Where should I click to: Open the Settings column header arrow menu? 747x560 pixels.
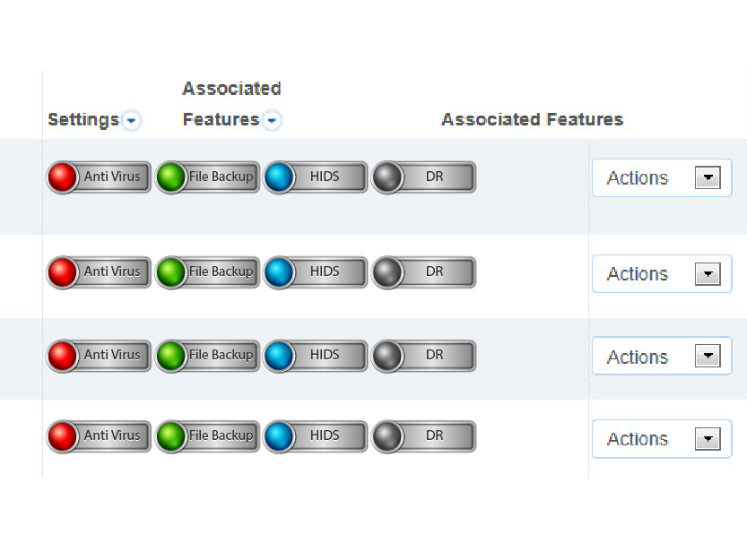131,120
